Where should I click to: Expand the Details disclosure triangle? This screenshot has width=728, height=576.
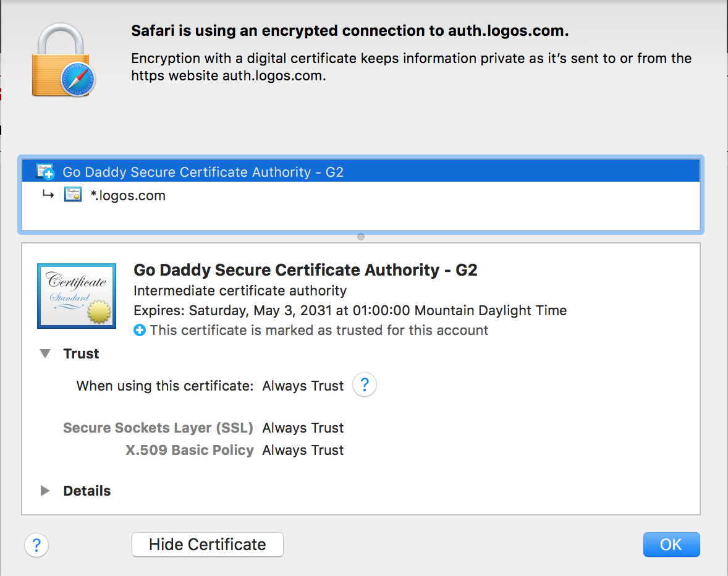(45, 491)
